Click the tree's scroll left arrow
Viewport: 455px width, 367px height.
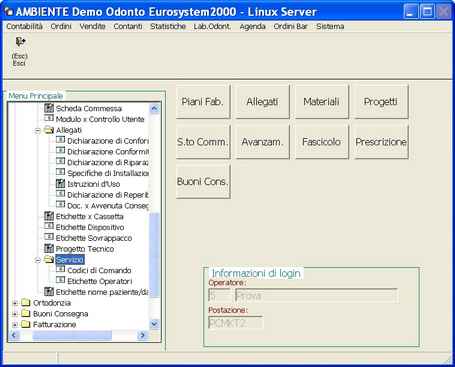pyautogui.click(x=14, y=335)
